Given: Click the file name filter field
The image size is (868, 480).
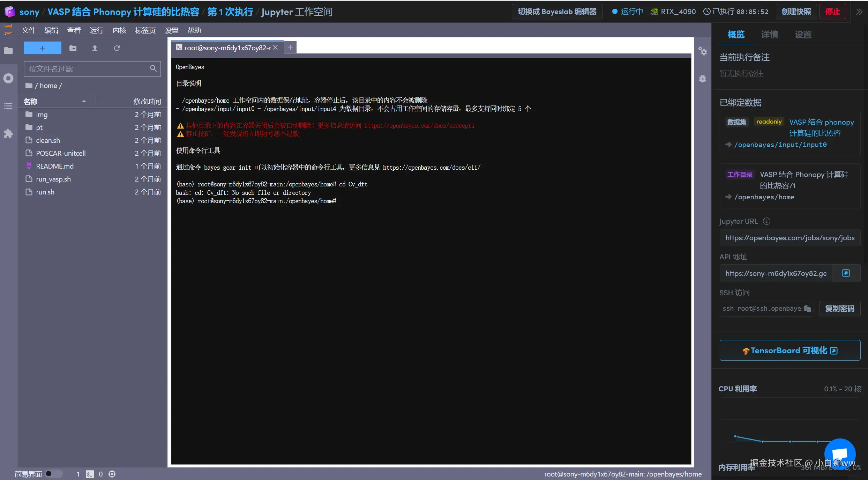Looking at the screenshot, I should [x=87, y=69].
